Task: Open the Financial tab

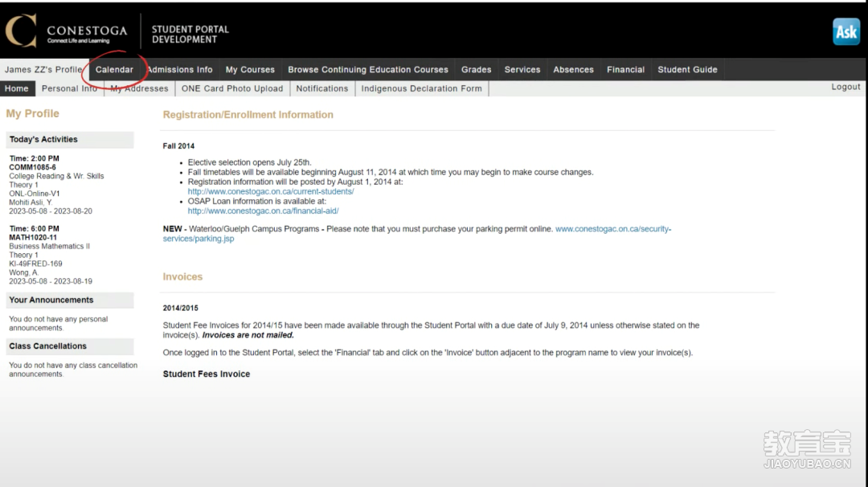Action: (625, 70)
